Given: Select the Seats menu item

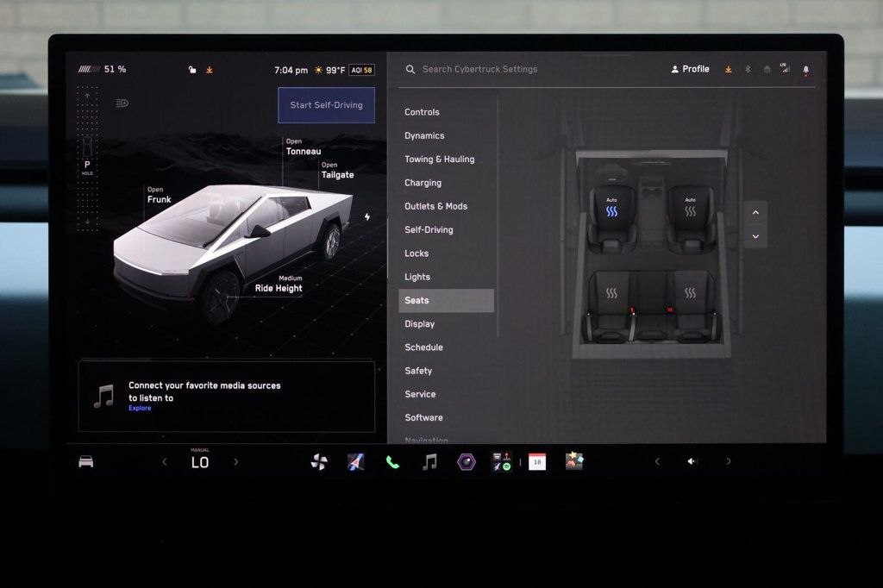Looking at the screenshot, I should (447, 301).
